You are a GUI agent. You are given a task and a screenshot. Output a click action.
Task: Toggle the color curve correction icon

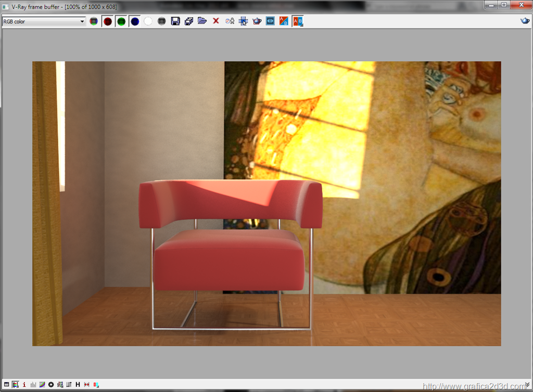point(42,385)
